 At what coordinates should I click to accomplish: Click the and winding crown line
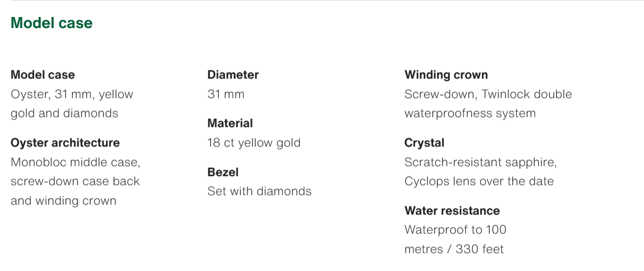tap(63, 201)
